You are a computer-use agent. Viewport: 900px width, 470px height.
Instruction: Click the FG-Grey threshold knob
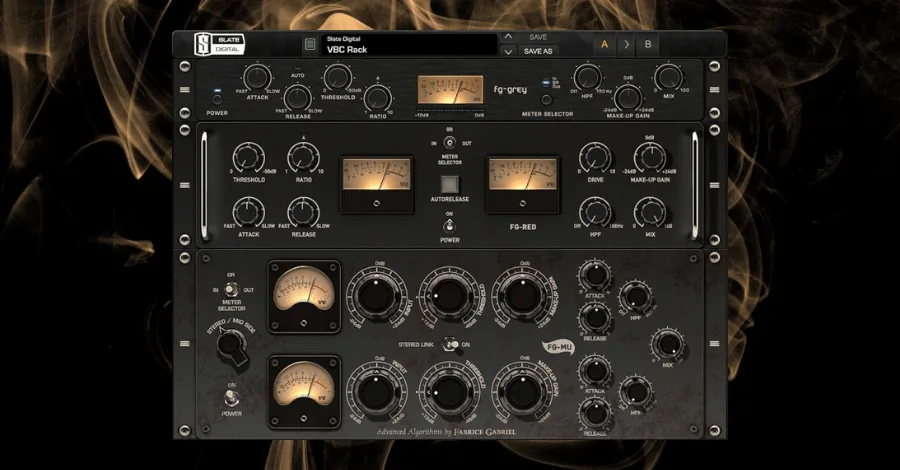(x=338, y=77)
